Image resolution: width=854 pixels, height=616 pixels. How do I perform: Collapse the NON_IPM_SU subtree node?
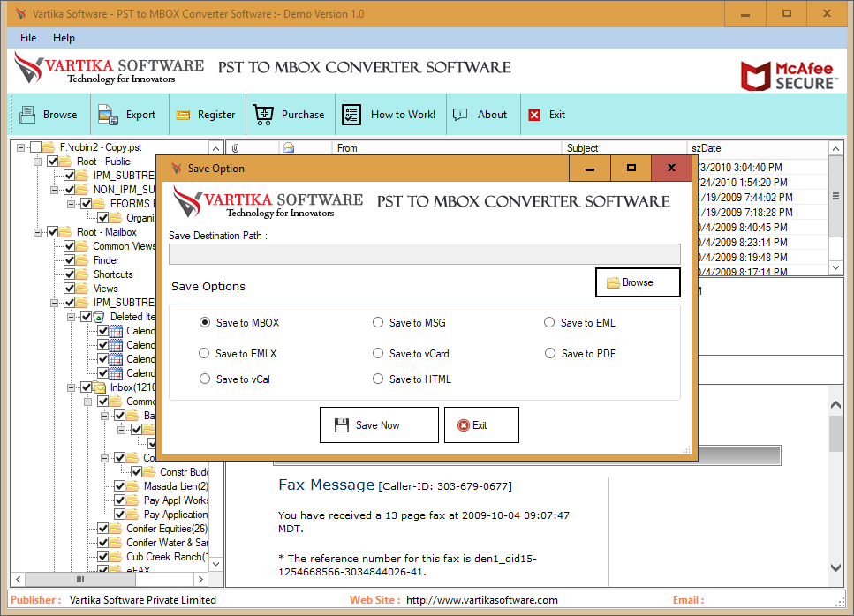coord(55,190)
